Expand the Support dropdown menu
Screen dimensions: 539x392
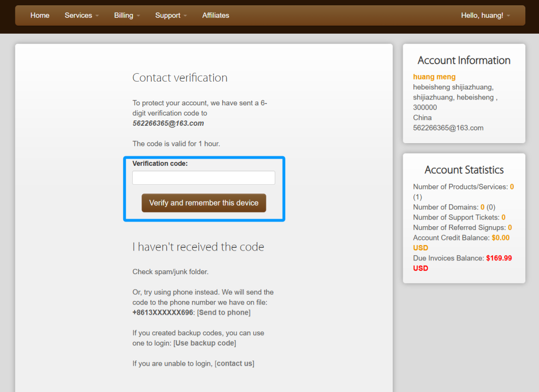pyautogui.click(x=171, y=15)
